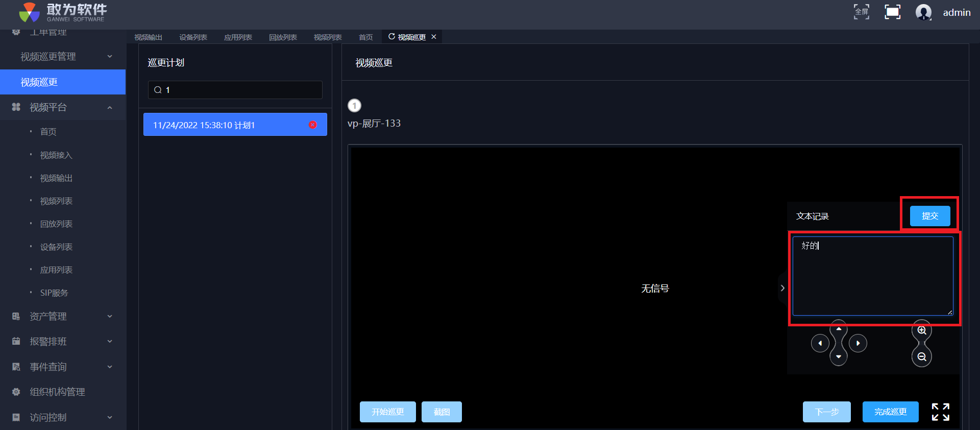Click the screen expand icon beside admin avatar
The width and height of the screenshot is (980, 430).
point(892,12)
